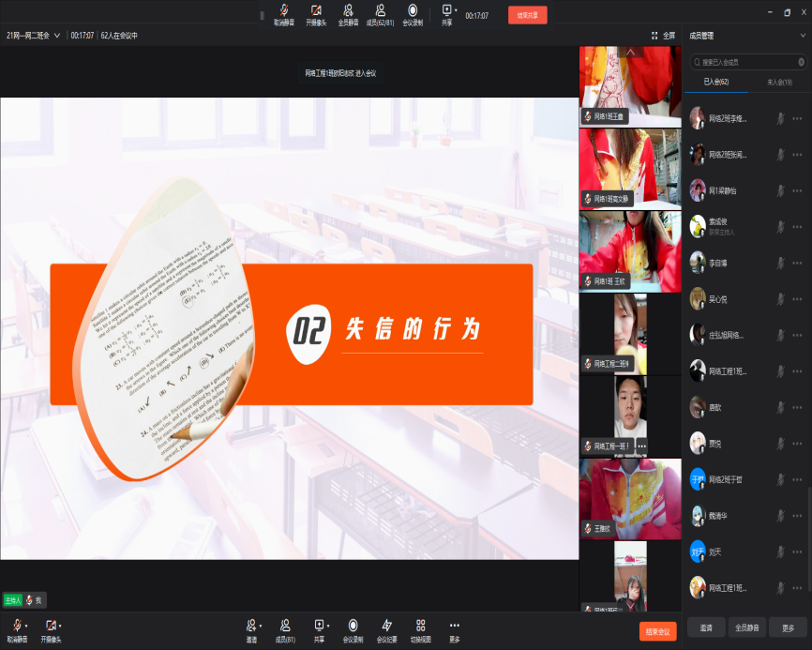The width and height of the screenshot is (812, 650).
Task: Click the 搜索已入会成员 search field
Action: coord(746,62)
